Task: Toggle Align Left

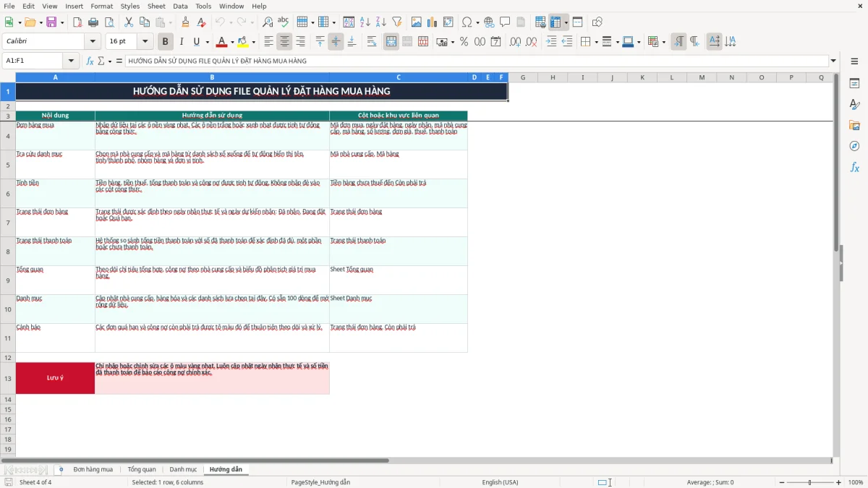Action: pyautogui.click(x=269, y=42)
